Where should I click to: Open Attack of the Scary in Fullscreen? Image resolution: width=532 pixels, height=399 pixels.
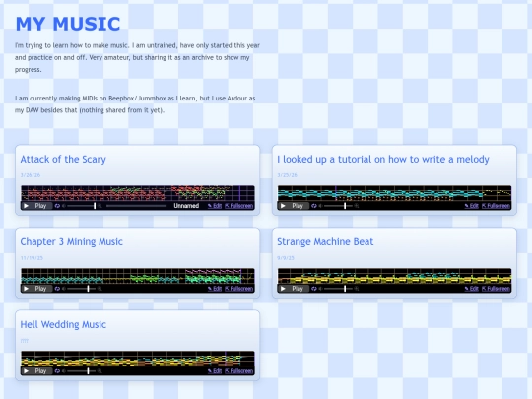point(238,206)
